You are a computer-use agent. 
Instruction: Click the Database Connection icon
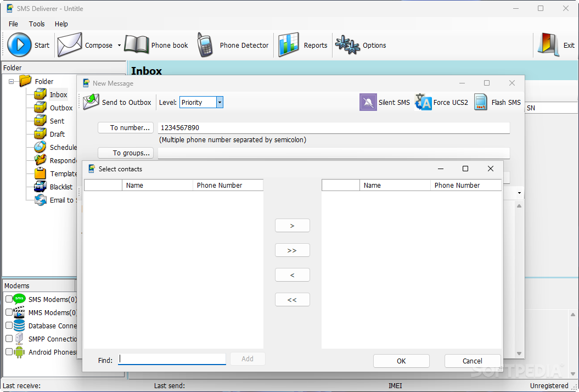(19, 326)
